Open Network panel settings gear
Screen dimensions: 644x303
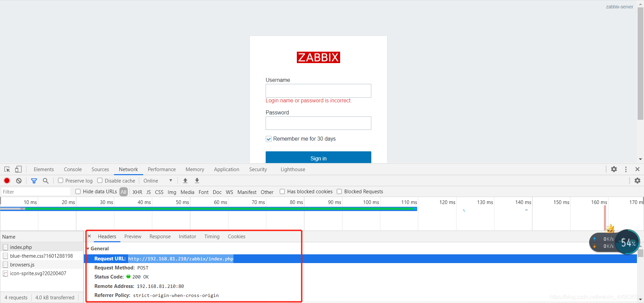(x=637, y=181)
